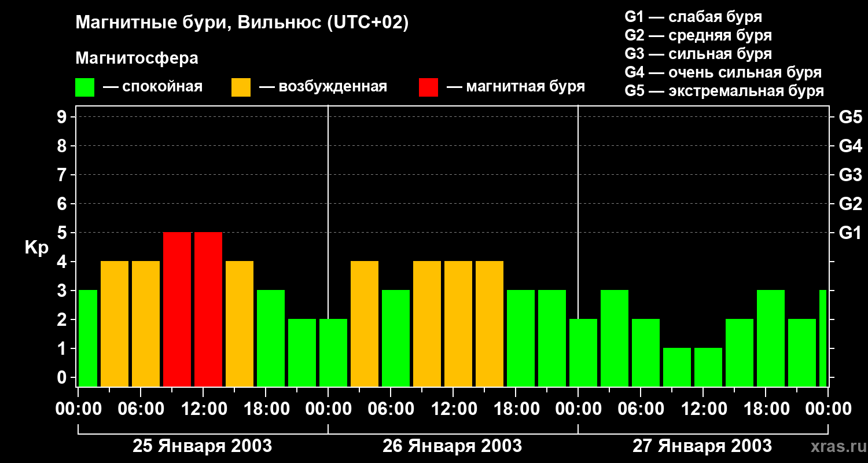Click the lone orange bar before 06:00 on 26 January
The height and width of the screenshot is (463, 868).
point(365,324)
